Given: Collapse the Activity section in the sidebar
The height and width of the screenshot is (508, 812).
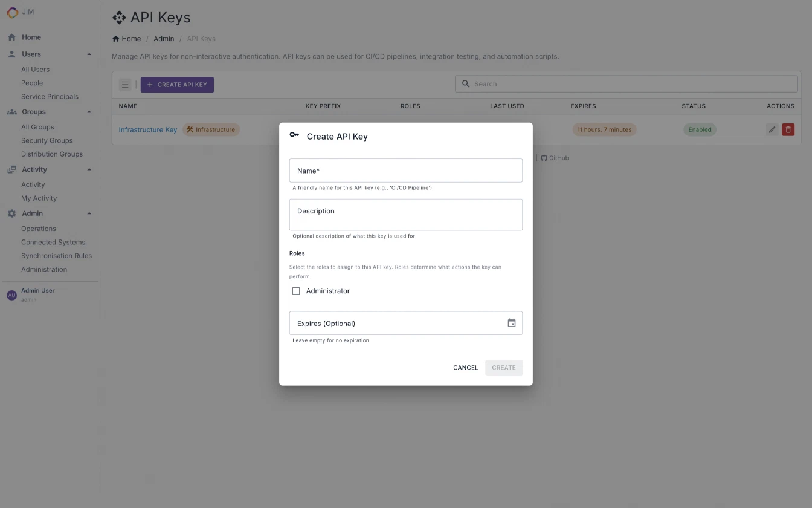Looking at the screenshot, I should coord(89,169).
